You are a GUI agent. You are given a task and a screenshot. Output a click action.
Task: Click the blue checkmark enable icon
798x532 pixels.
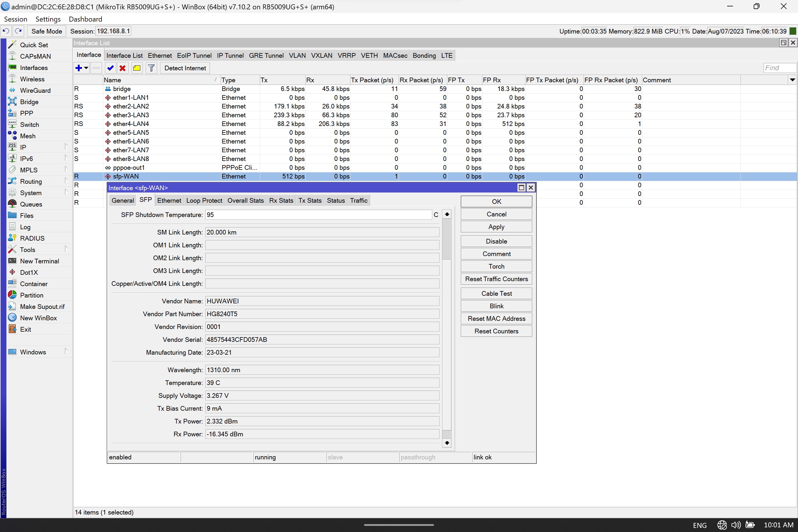[x=110, y=68]
